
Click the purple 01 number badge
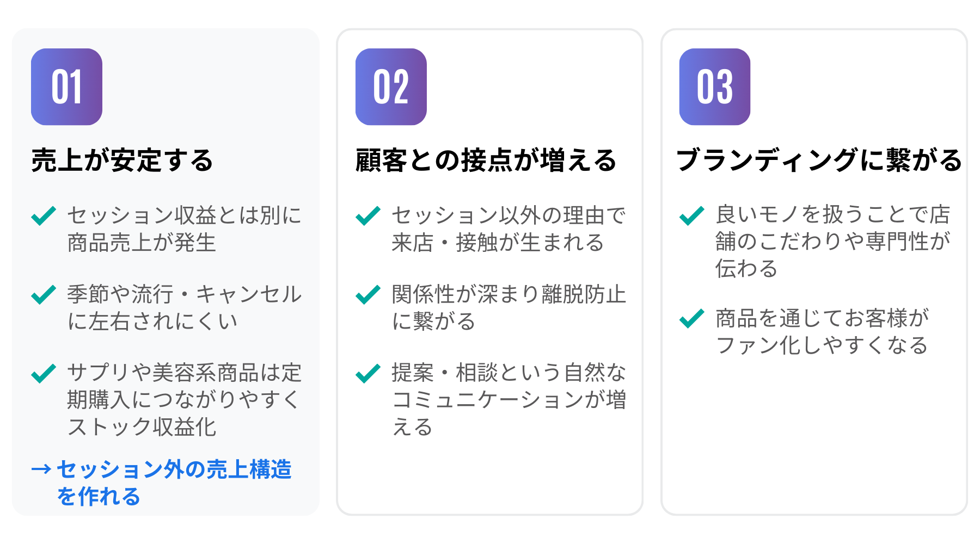tap(66, 87)
